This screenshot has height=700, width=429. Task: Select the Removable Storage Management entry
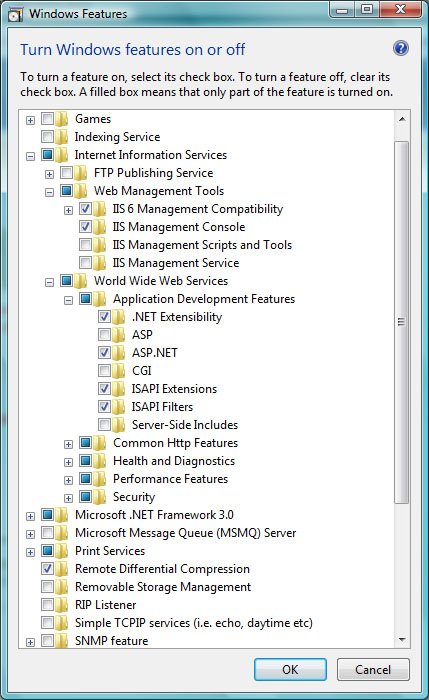[163, 587]
